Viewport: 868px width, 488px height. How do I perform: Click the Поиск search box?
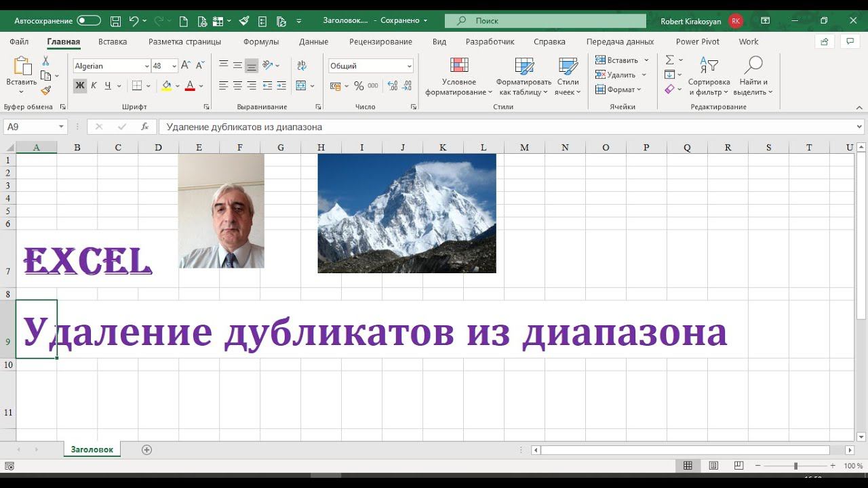[545, 21]
